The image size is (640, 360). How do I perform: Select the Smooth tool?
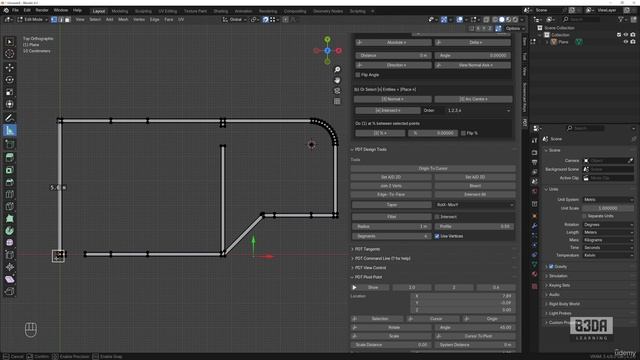[9, 243]
